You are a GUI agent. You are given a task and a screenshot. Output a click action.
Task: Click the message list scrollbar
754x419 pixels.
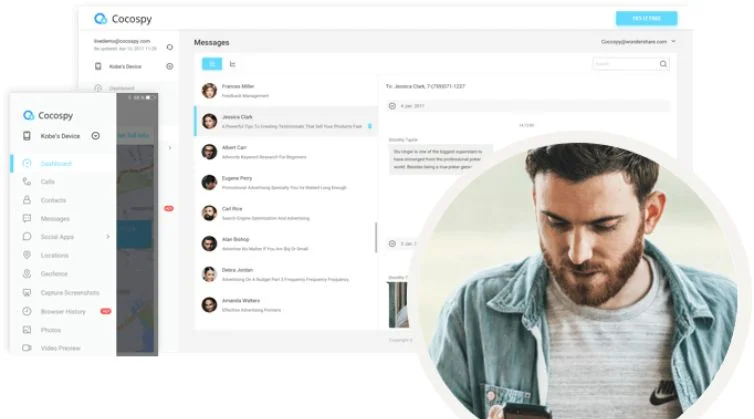(376, 237)
